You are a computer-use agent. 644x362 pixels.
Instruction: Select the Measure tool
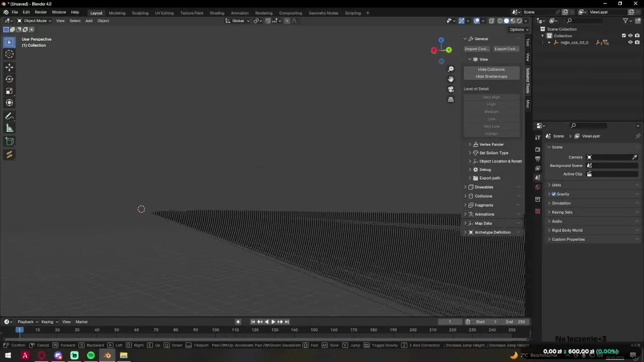[9, 128]
